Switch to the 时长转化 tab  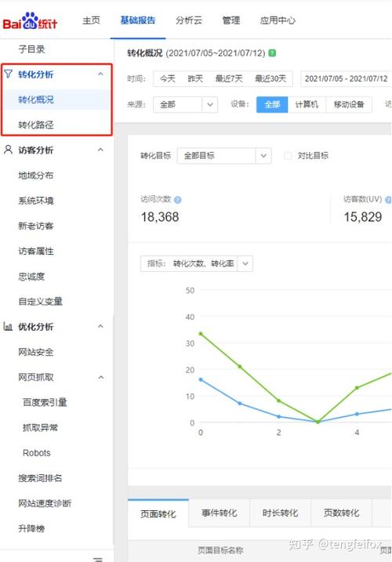pos(280,513)
